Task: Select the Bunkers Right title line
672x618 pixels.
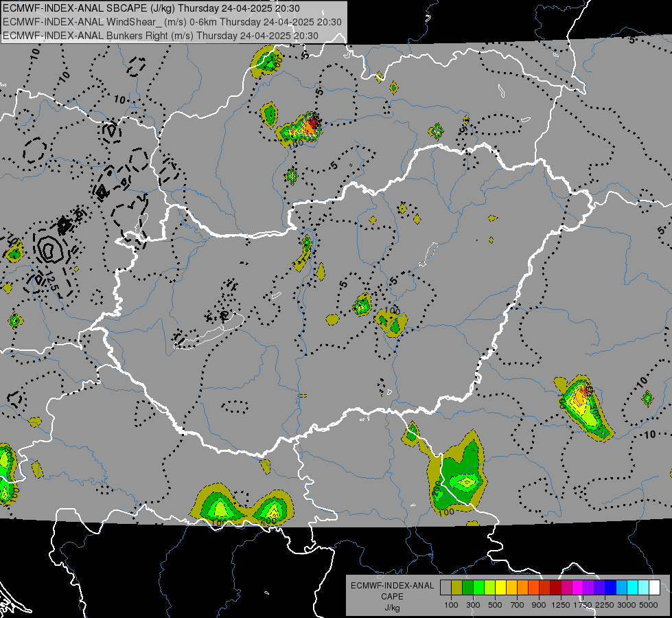Action: tap(161, 36)
